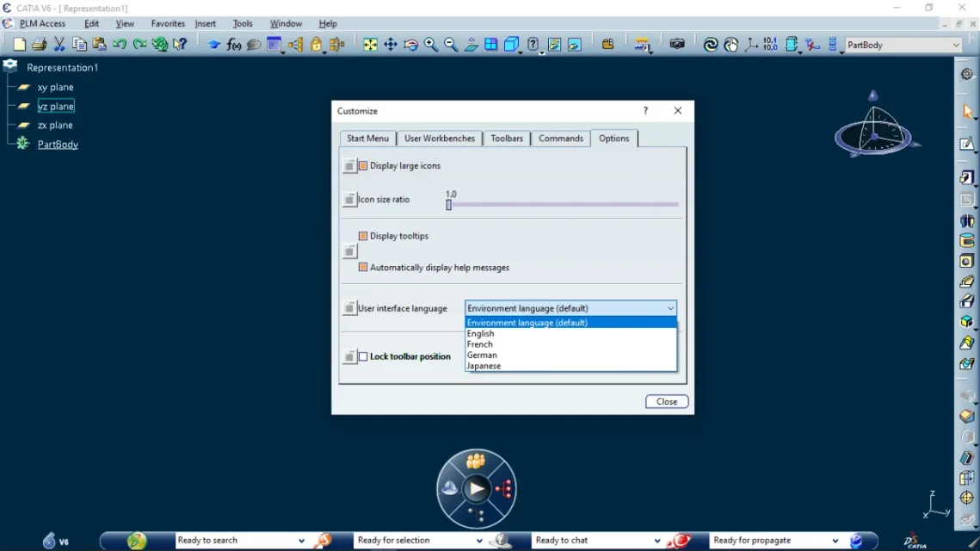Click the Icon size ratio slider handle
Image resolution: width=980 pixels, height=551 pixels.
click(x=449, y=205)
